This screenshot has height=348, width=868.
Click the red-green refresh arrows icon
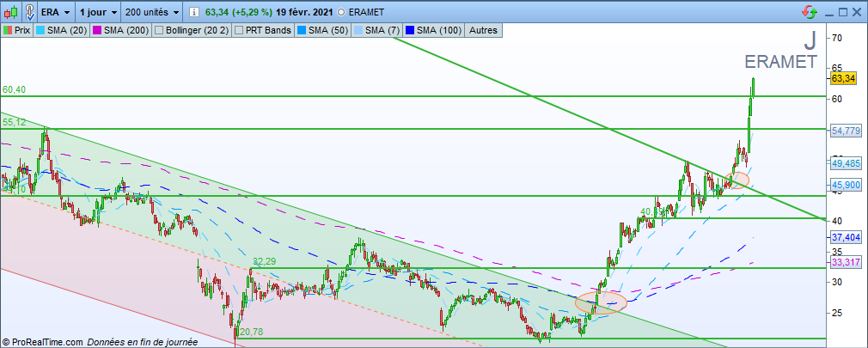(x=809, y=12)
